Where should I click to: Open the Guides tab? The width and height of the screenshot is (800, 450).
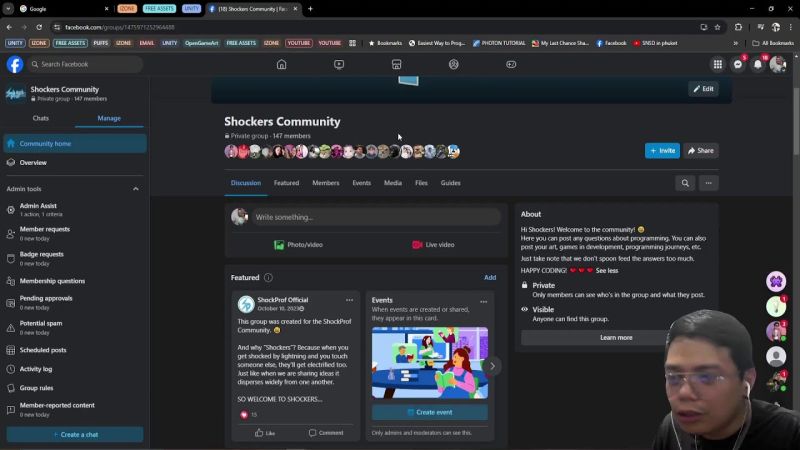[x=451, y=183]
